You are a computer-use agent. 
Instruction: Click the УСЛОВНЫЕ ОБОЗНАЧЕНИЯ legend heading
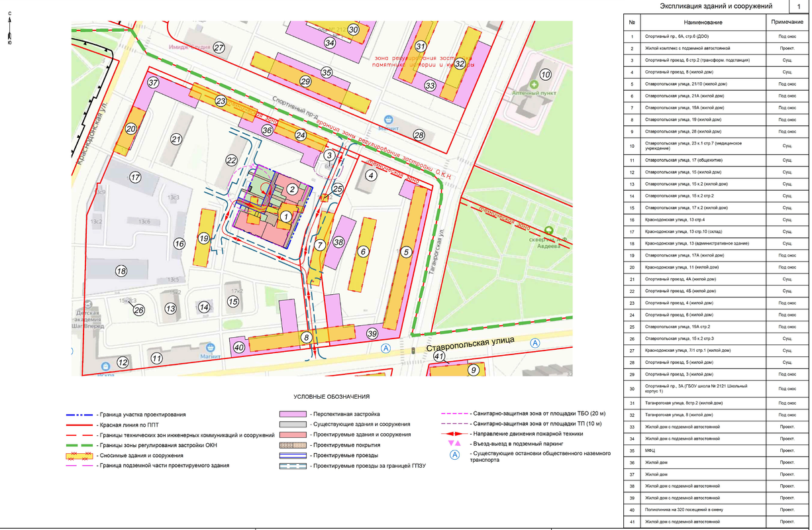tap(331, 396)
